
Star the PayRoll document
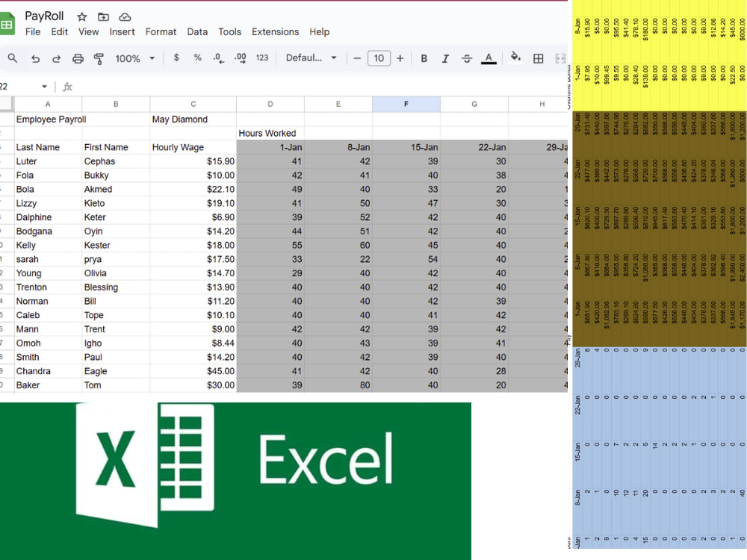click(82, 17)
